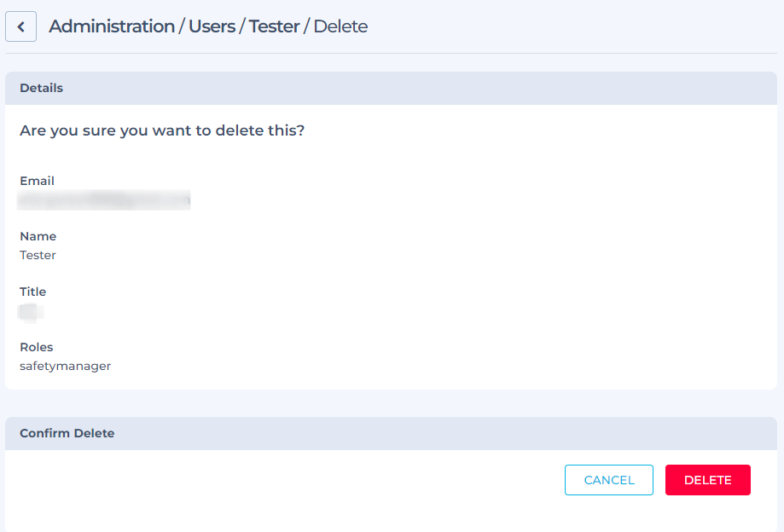
Task: Select the Tester name value
Action: (x=38, y=255)
